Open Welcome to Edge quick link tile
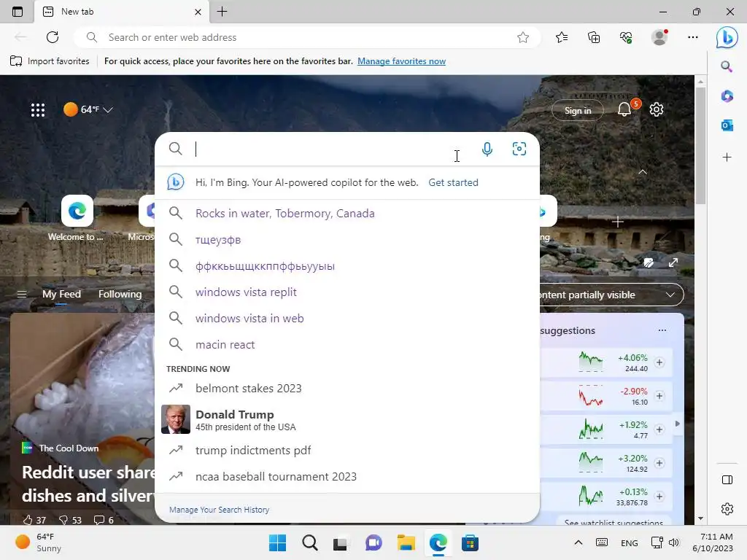 (x=77, y=218)
